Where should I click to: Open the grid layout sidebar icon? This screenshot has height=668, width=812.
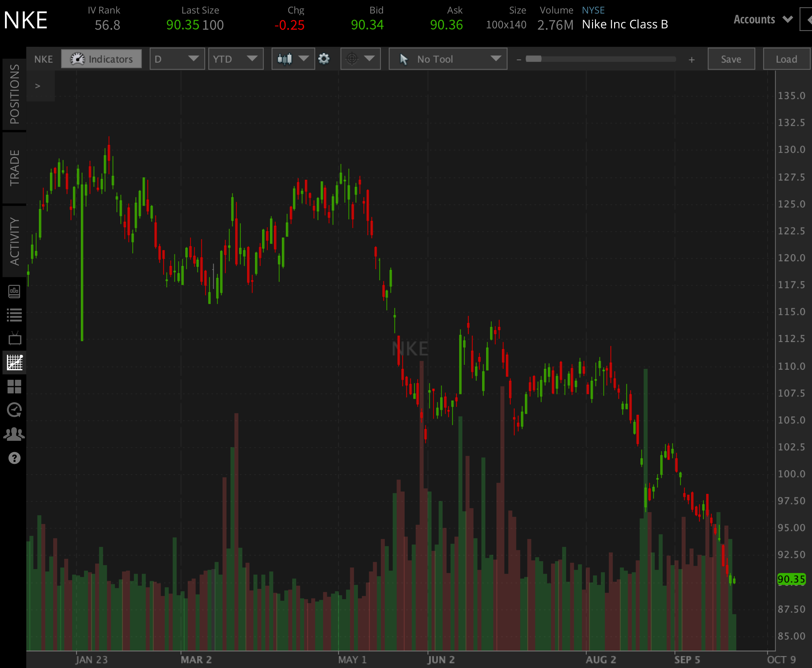(15, 386)
